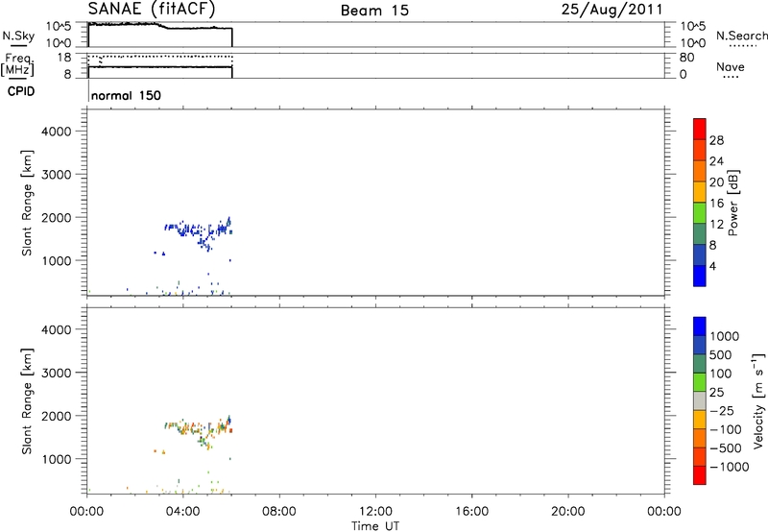Screen dimensions: 768x532
Task: Select the 'normal 150' CPID text
Action: (126, 95)
